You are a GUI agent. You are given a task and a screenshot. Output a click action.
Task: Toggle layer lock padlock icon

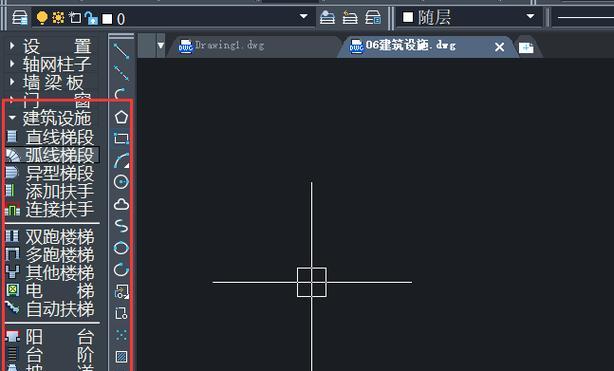coord(91,18)
